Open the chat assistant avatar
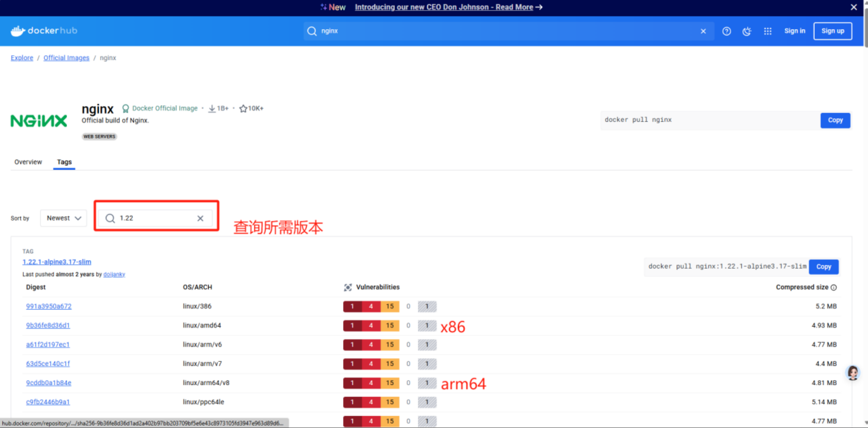The height and width of the screenshot is (428, 868). (x=853, y=373)
